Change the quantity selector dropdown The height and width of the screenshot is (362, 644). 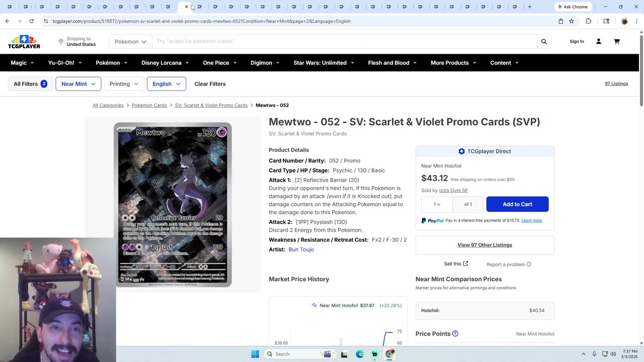437,204
